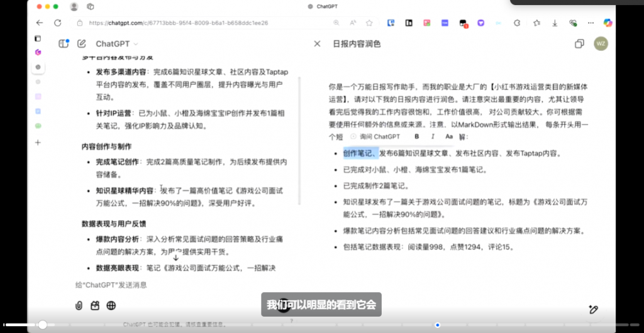Click the copy canvas icon

coord(579,44)
